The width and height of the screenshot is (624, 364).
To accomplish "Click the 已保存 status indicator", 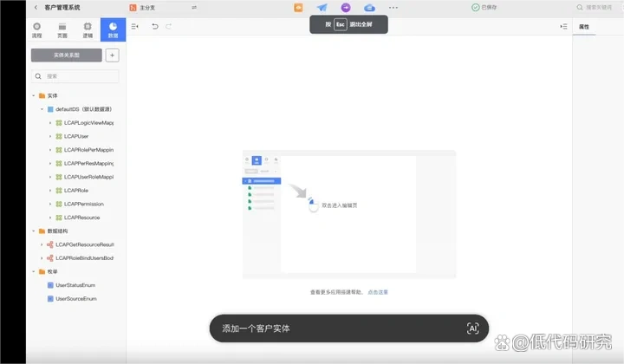I will pos(484,7).
